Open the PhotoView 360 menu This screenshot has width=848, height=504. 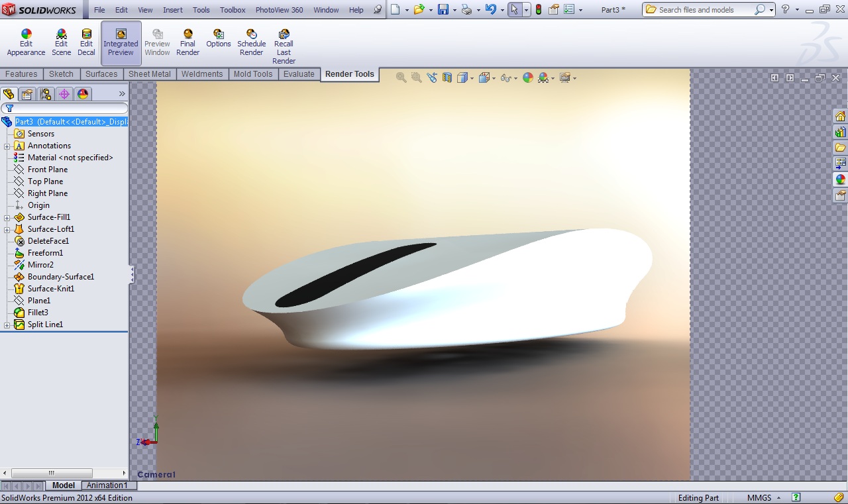click(279, 10)
